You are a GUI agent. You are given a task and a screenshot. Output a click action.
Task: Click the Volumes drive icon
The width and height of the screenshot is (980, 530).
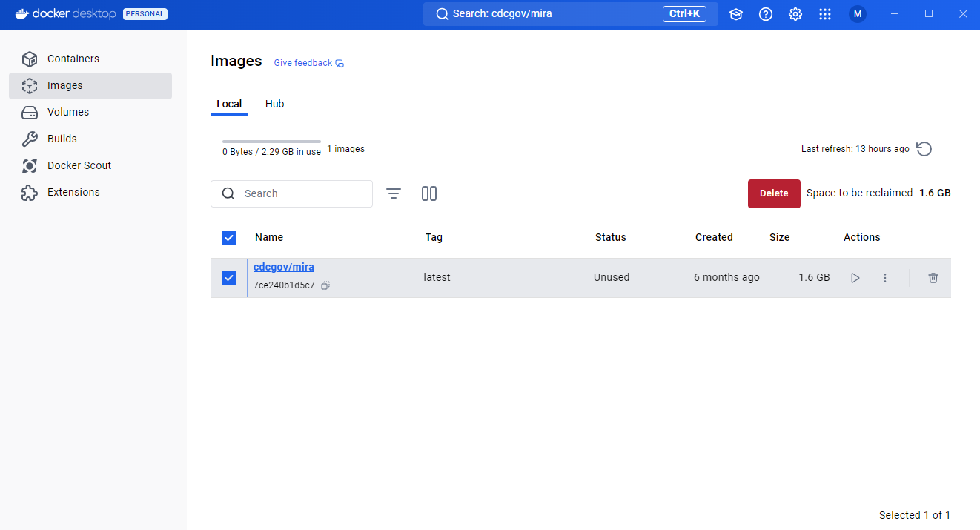click(x=30, y=112)
